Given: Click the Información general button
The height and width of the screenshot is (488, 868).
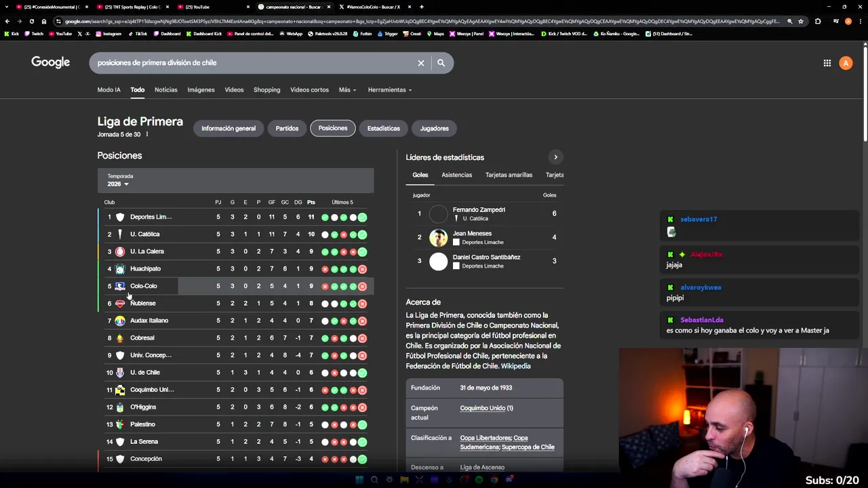Looking at the screenshot, I should point(229,128).
